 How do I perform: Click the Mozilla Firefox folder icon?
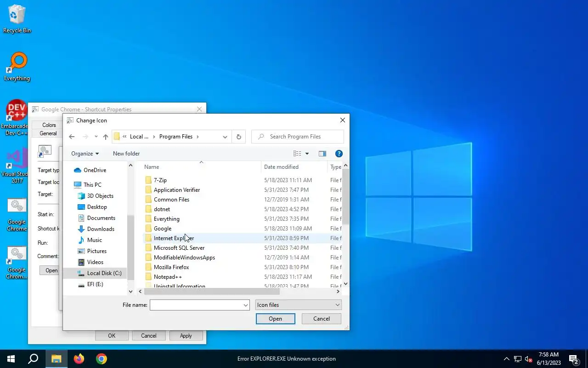[x=148, y=267]
